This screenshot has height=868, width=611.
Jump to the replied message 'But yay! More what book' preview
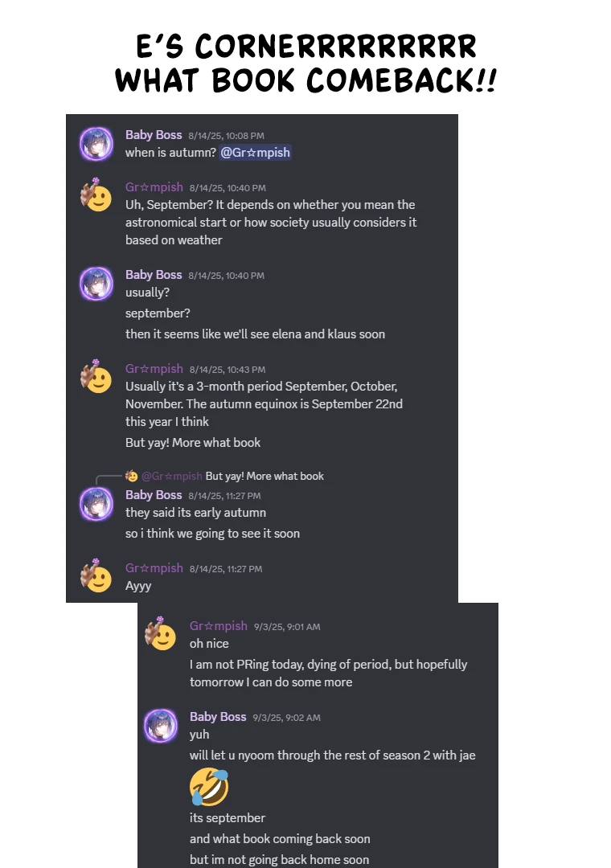tap(264, 476)
